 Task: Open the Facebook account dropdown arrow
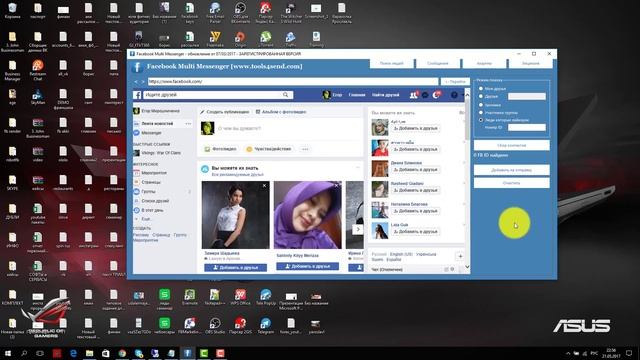point(462,95)
